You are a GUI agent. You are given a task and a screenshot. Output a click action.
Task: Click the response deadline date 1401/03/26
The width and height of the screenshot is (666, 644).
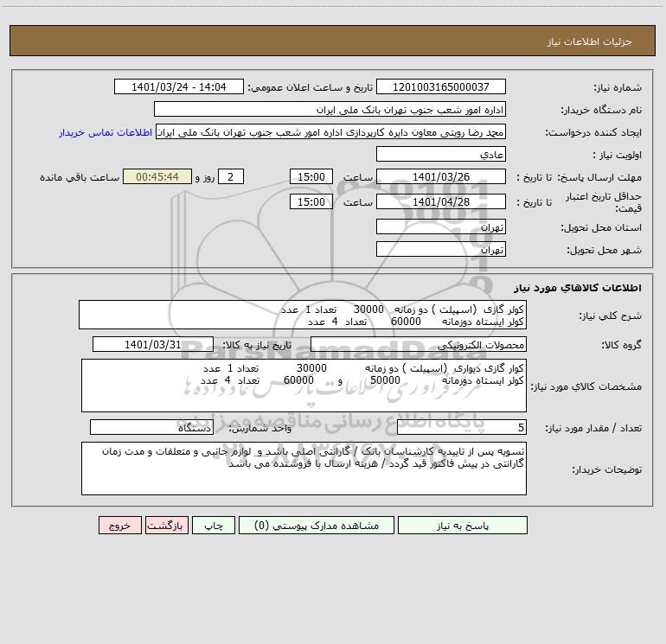pos(441,176)
